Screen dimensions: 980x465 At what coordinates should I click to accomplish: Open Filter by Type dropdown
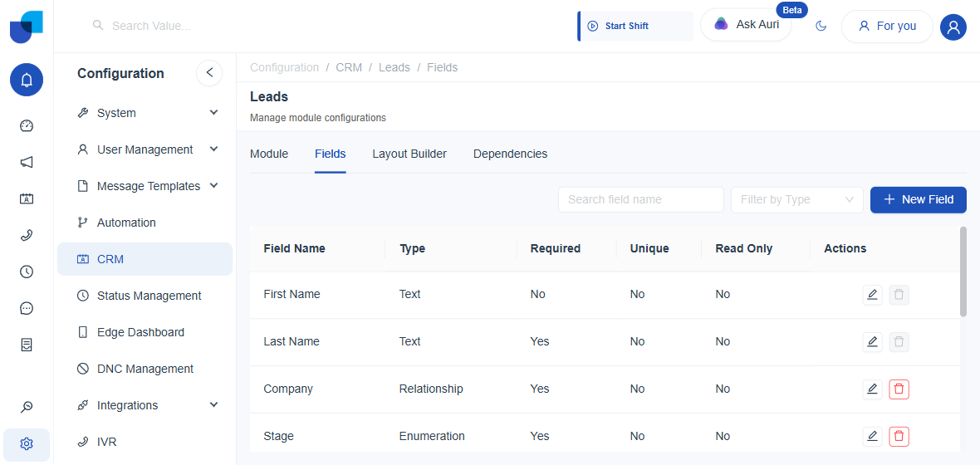point(797,199)
